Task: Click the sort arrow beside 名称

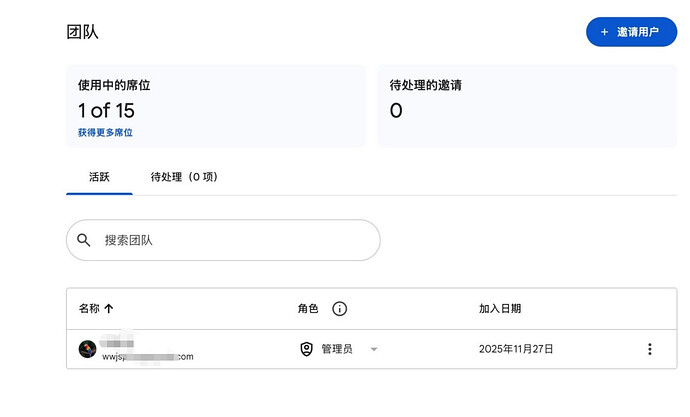Action: pos(109,309)
